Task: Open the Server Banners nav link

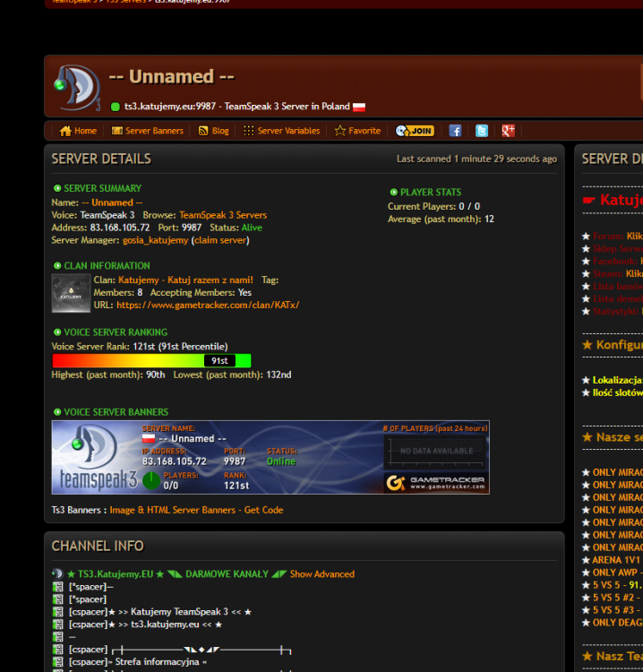Action: (154, 131)
